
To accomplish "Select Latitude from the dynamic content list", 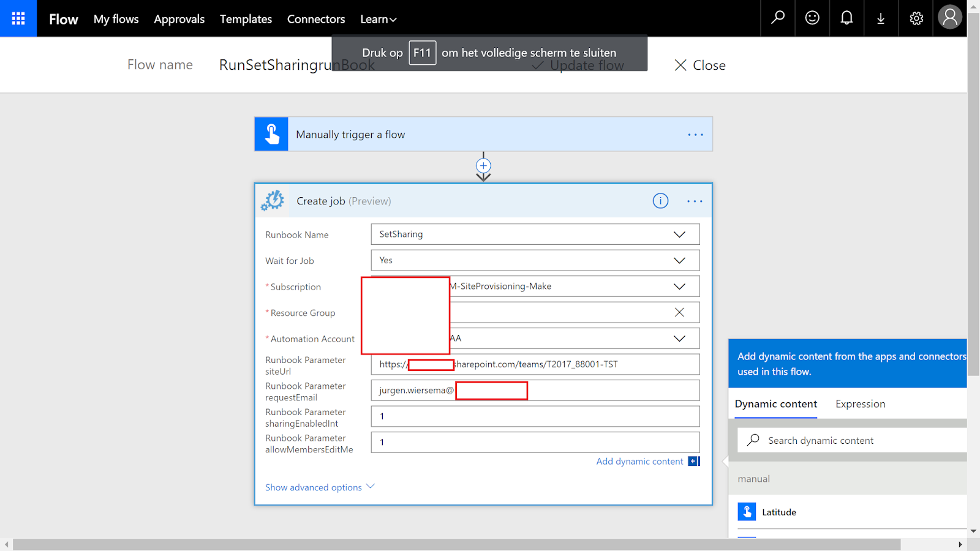I will [779, 512].
